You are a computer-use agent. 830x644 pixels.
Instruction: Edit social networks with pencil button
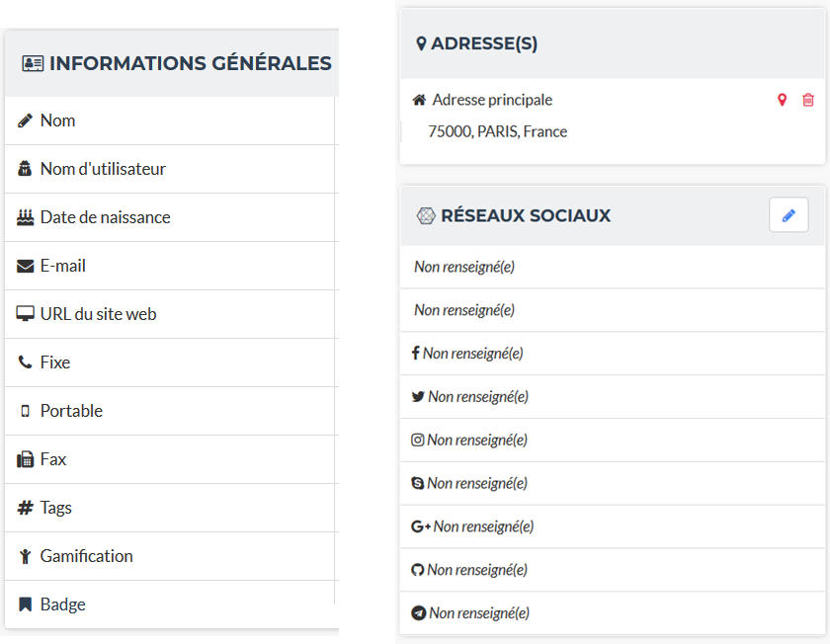[788, 215]
